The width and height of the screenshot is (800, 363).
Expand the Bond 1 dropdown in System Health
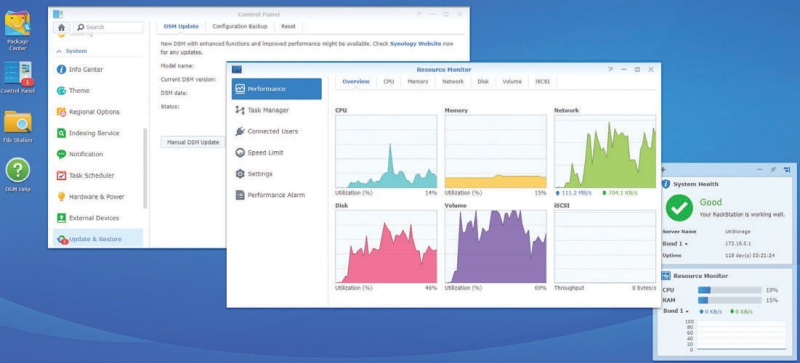tap(675, 244)
